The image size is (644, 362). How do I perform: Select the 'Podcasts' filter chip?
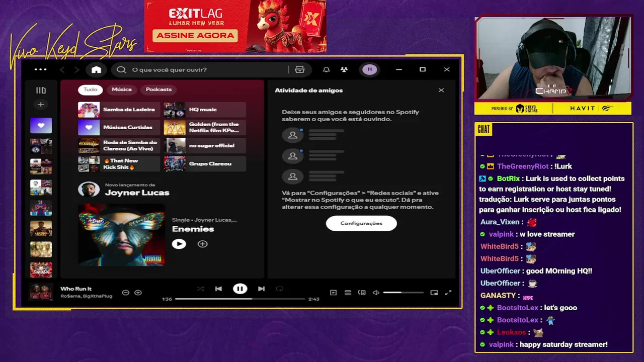tap(159, 89)
